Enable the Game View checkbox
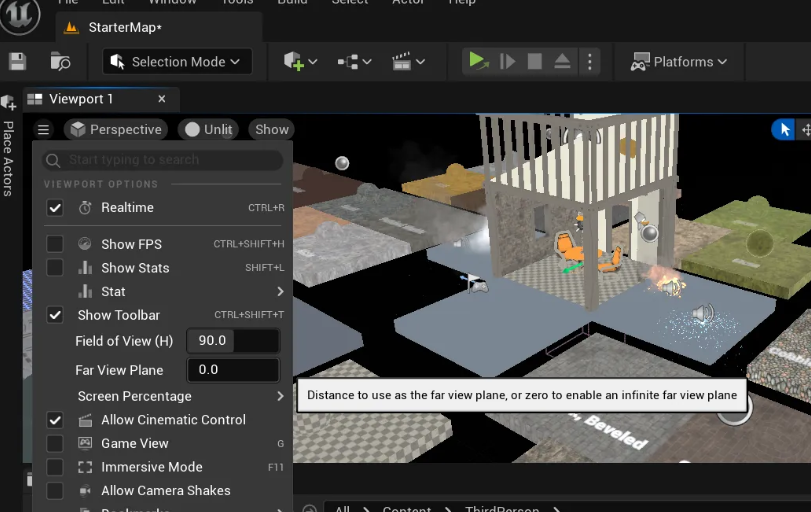The width and height of the screenshot is (811, 512). pos(55,443)
